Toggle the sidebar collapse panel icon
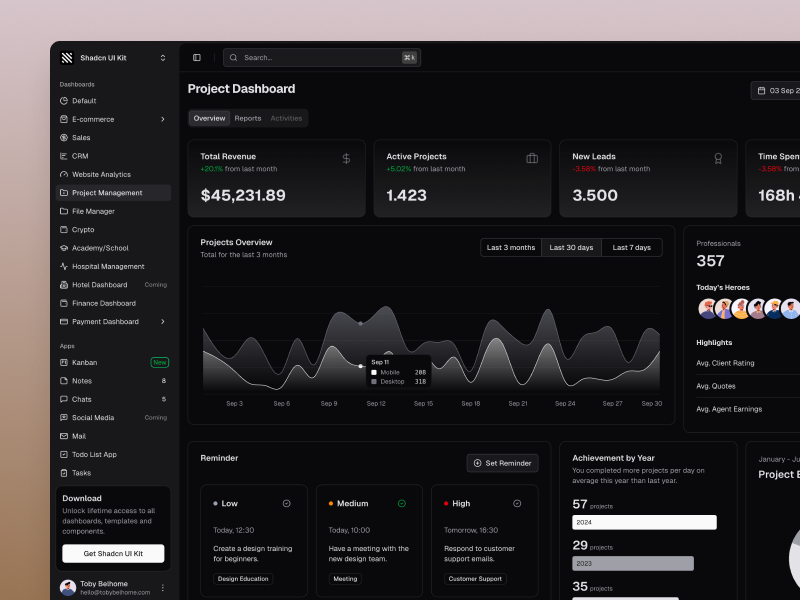This screenshot has width=800, height=600. [x=197, y=57]
